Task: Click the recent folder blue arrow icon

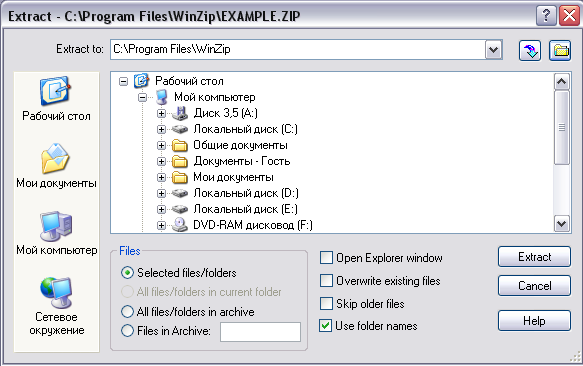Action: [530, 50]
